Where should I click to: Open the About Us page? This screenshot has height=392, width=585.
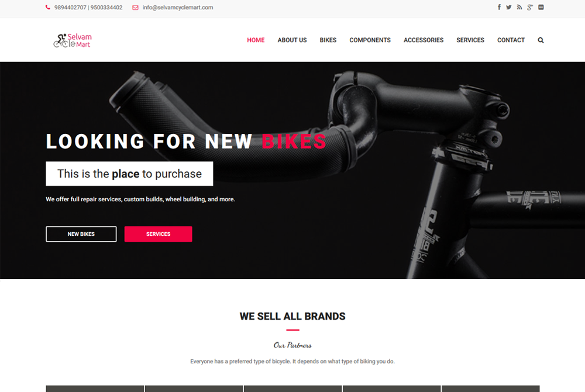(292, 40)
